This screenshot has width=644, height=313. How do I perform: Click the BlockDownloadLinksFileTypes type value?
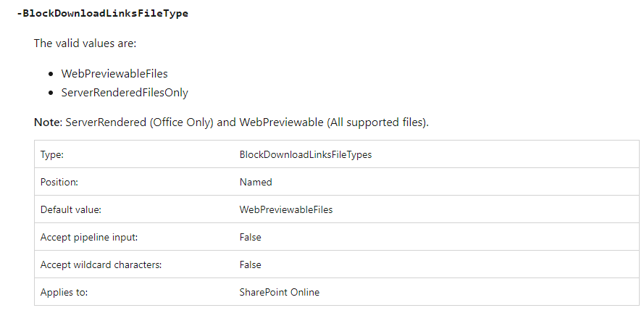point(306,154)
